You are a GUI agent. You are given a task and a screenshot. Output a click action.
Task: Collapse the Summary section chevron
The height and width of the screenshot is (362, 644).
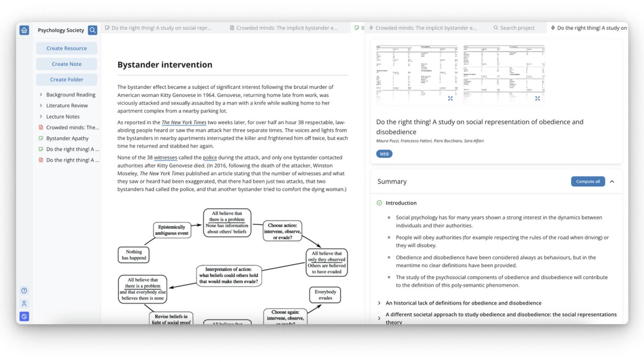click(x=612, y=181)
